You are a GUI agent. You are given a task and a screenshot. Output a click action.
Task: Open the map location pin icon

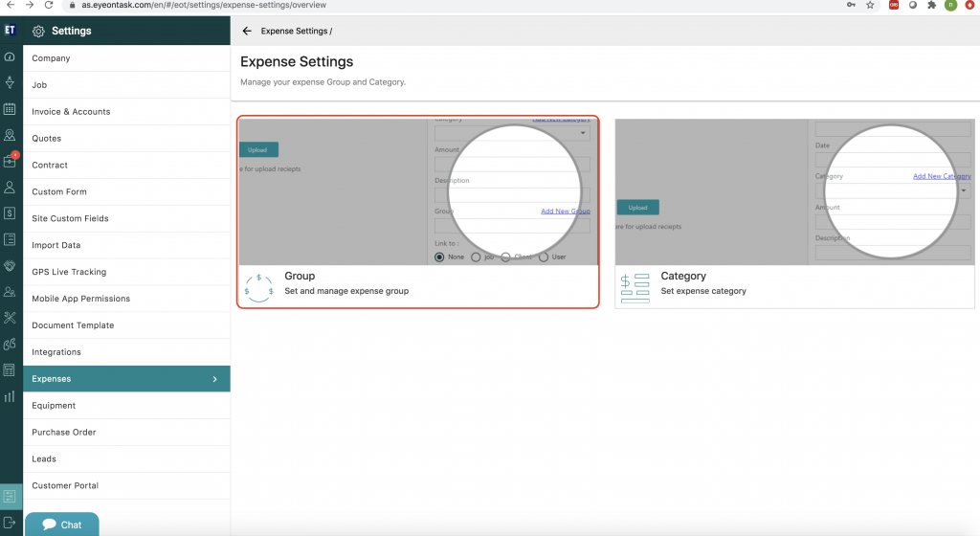pyautogui.click(x=10, y=135)
